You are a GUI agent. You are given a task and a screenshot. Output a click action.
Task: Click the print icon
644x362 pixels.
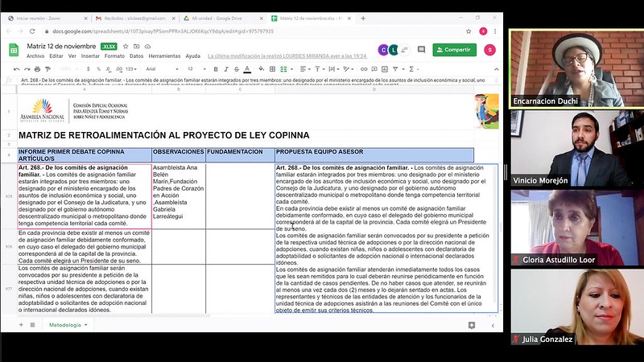[x=37, y=69]
